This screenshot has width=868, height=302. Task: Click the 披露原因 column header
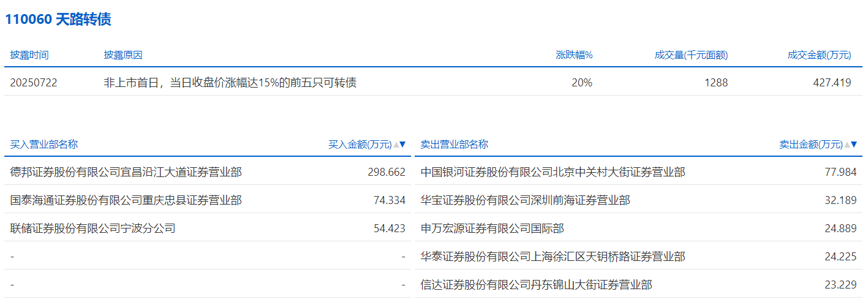(x=123, y=55)
